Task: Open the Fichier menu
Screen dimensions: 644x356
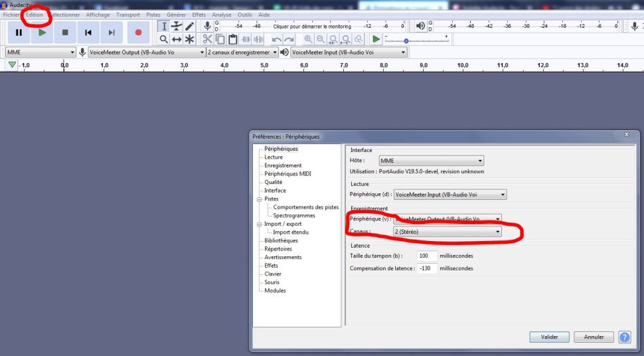Action: pos(11,15)
